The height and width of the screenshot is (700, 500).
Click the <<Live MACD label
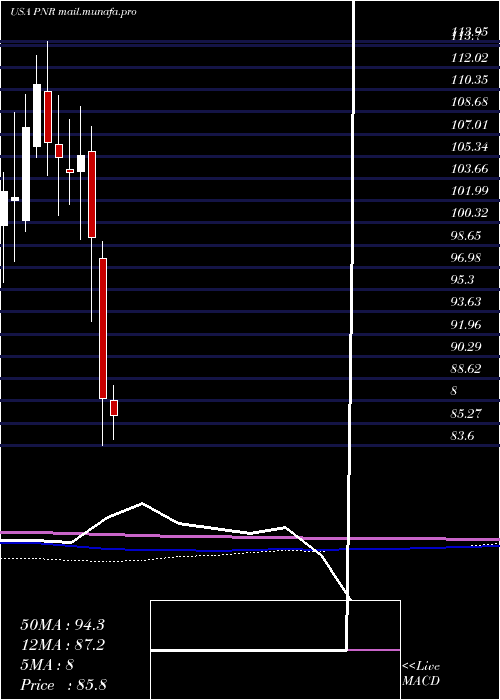point(421,674)
